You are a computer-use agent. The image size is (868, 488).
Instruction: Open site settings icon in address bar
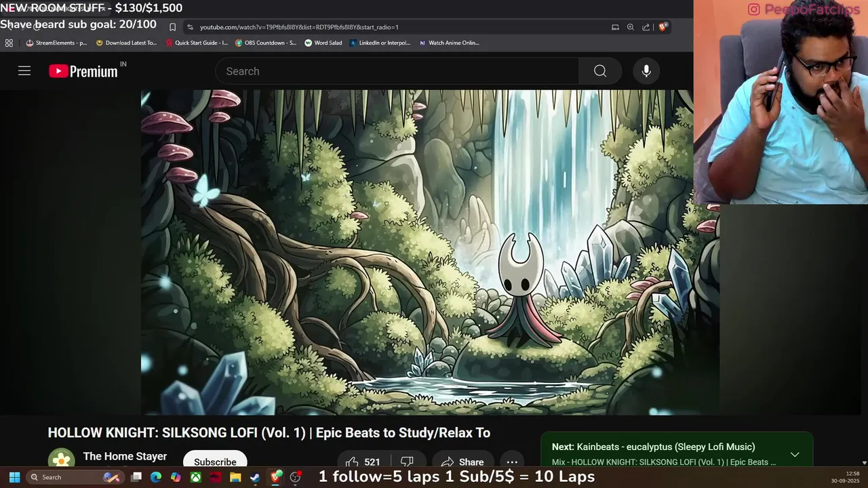pyautogui.click(x=190, y=27)
